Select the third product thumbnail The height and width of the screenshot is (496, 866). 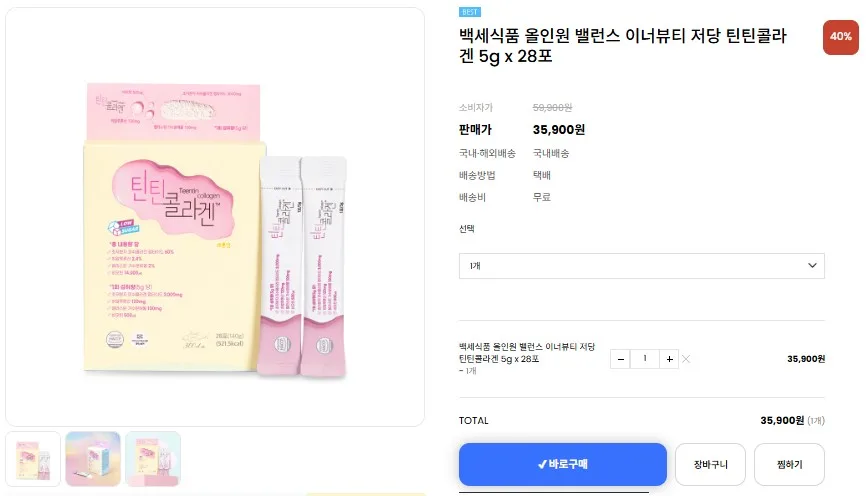(x=153, y=459)
